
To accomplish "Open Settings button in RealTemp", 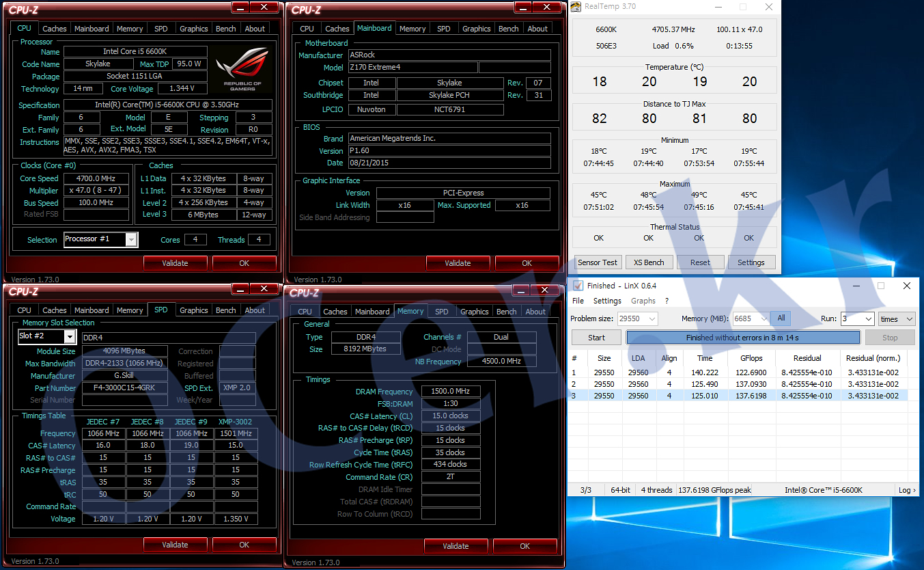I will point(751,262).
